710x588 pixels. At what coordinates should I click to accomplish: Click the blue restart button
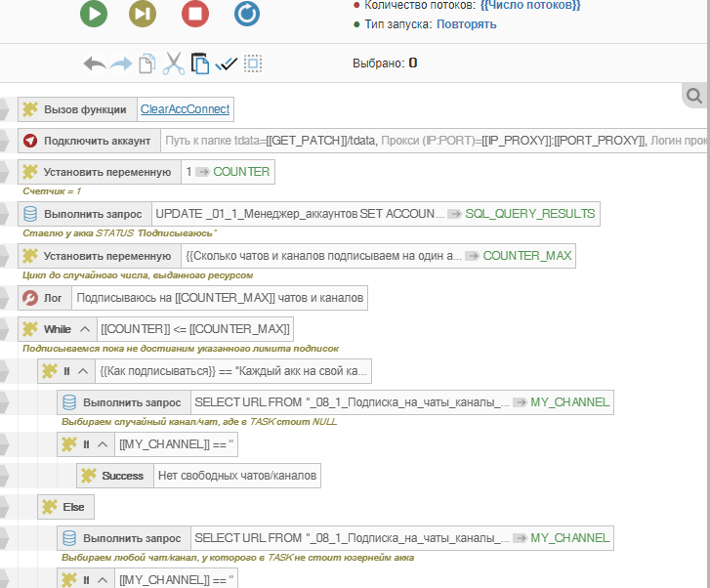[x=247, y=13]
